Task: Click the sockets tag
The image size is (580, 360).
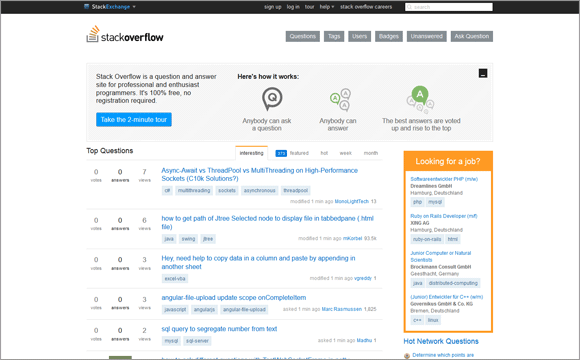Action: 227,191
